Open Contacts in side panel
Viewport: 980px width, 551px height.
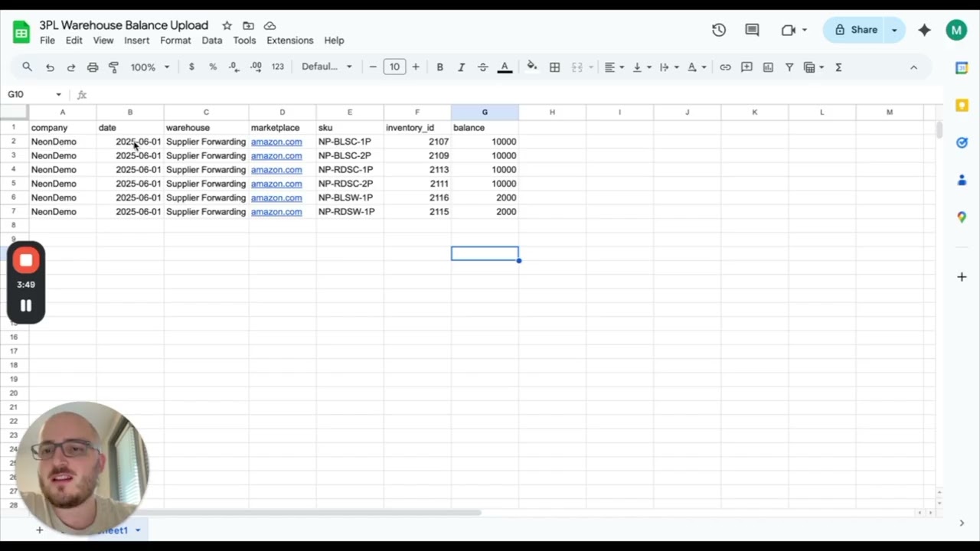(x=962, y=180)
